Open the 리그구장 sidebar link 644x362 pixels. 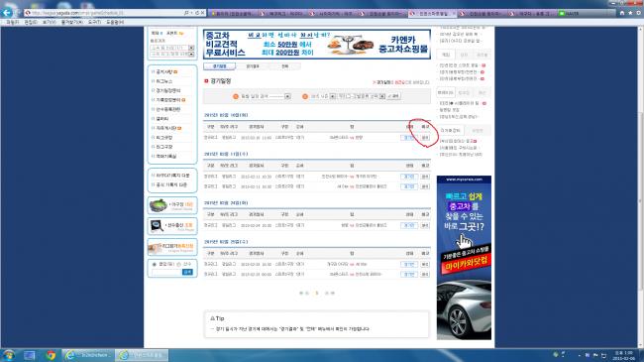coord(163,147)
